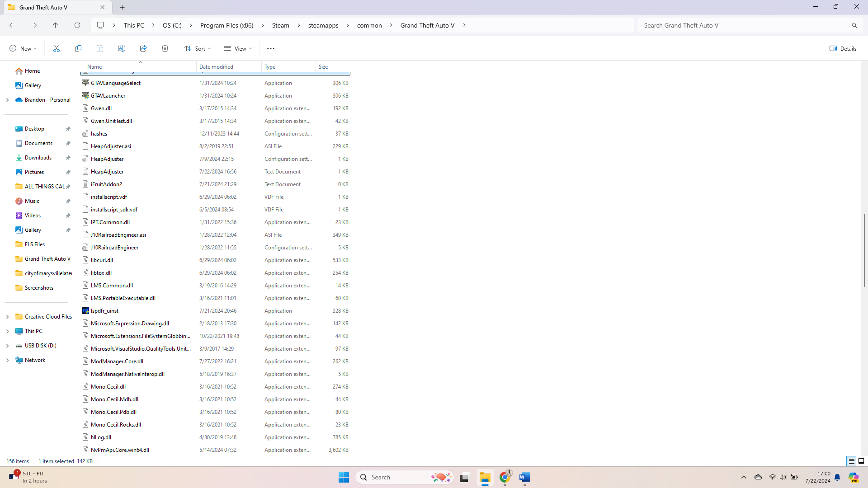
Task: Click the Cut scissors icon
Action: (57, 48)
